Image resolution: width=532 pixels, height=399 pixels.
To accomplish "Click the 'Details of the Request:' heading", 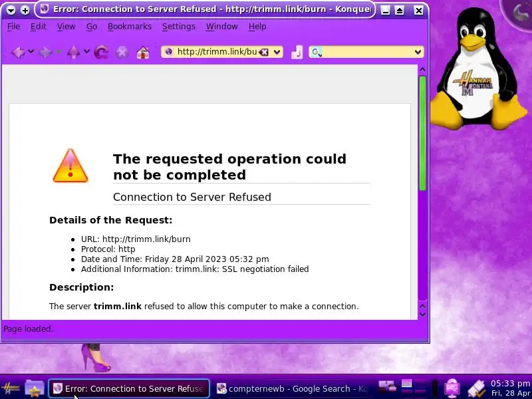I will pyautogui.click(x=110, y=220).
